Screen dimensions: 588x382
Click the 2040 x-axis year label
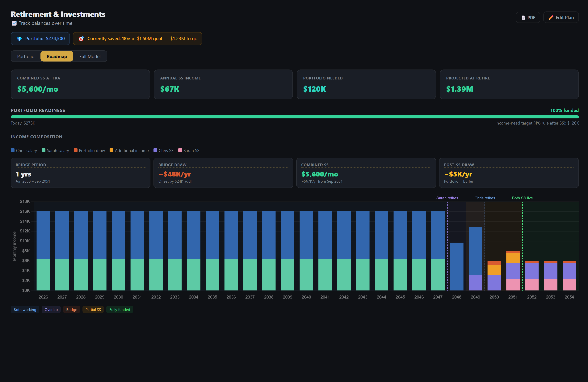point(306,297)
